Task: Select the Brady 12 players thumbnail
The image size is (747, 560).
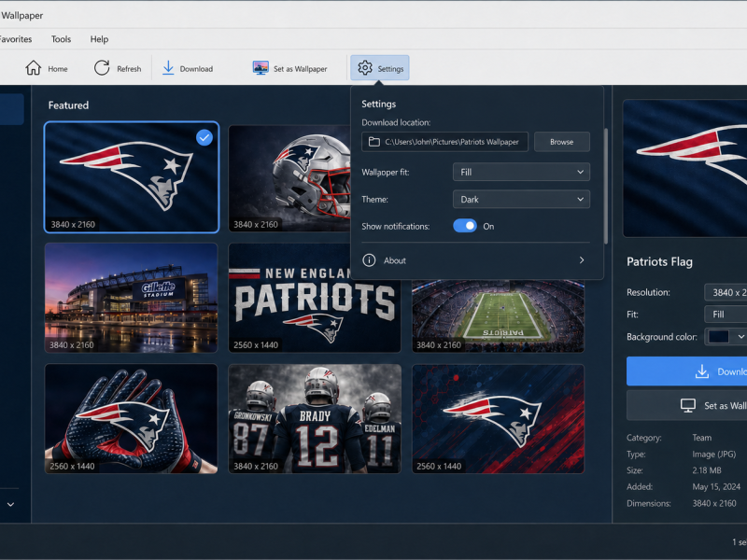Action: point(315,418)
